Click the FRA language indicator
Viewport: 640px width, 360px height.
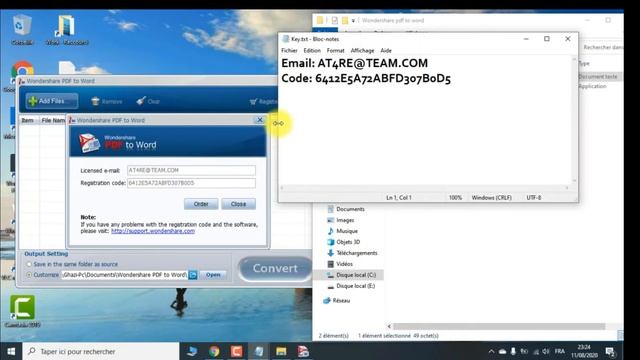tap(560, 351)
